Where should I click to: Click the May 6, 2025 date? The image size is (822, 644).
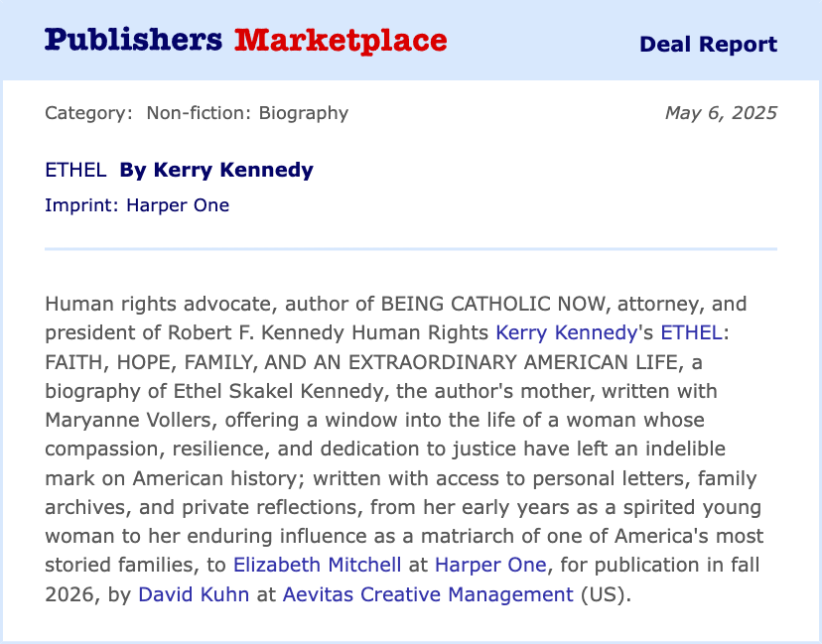click(721, 113)
